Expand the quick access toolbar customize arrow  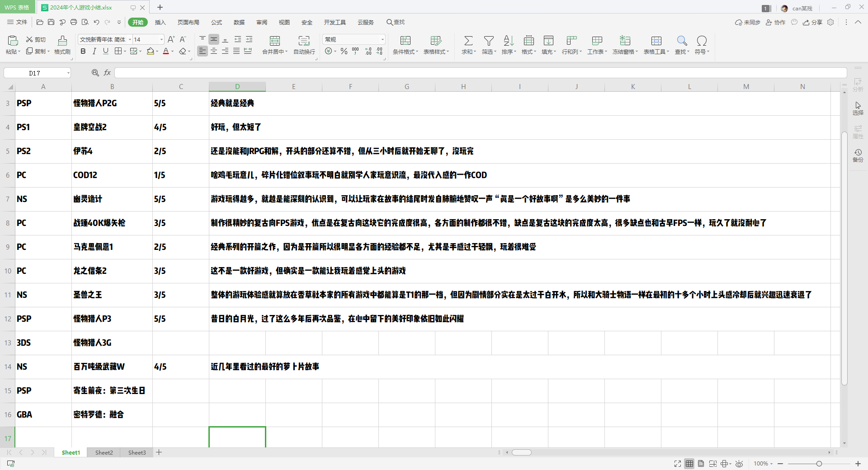119,22
